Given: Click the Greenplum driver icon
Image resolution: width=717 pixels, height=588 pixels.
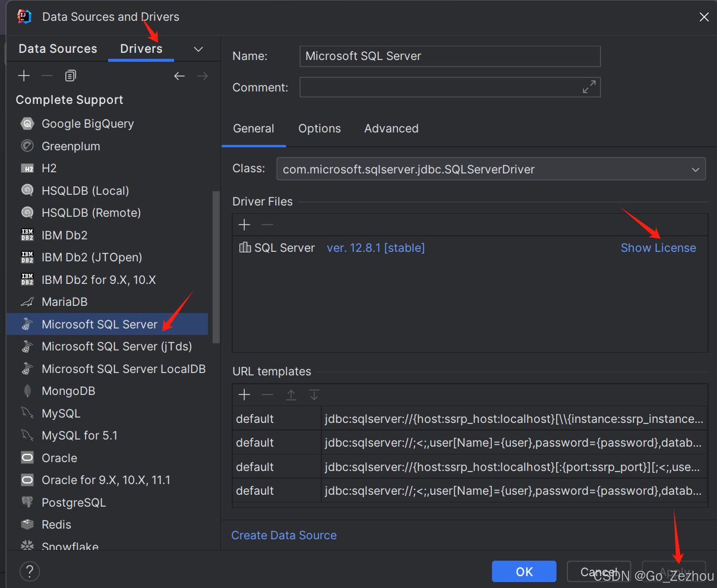Looking at the screenshot, I should click(27, 146).
